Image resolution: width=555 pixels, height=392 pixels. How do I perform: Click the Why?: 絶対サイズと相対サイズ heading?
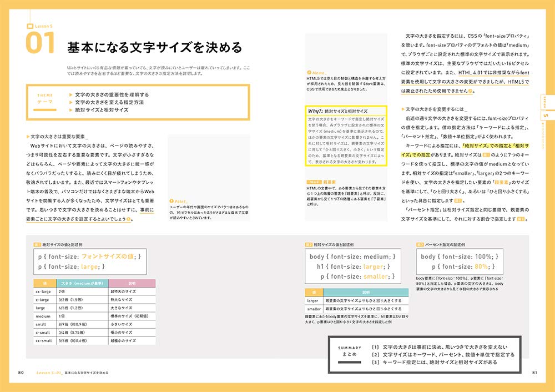click(337, 111)
